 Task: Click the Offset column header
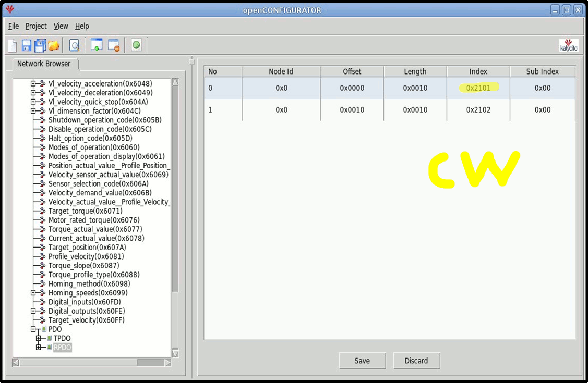click(x=352, y=71)
